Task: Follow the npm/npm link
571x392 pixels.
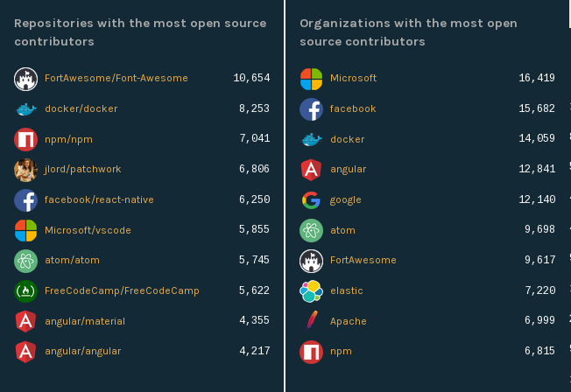Action: [x=68, y=139]
